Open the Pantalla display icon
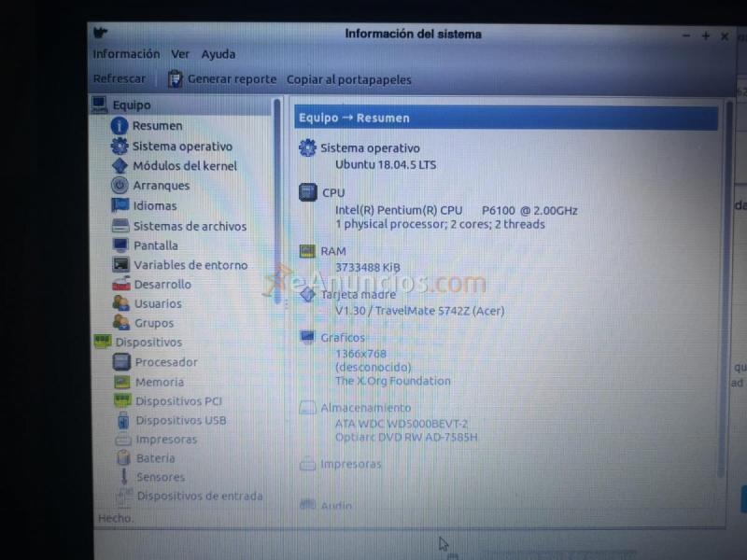 [120, 245]
